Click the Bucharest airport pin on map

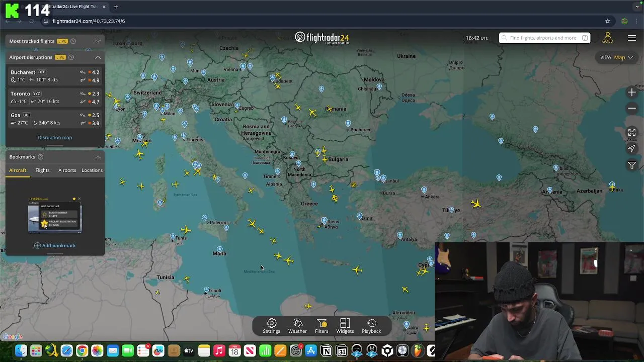click(x=348, y=124)
